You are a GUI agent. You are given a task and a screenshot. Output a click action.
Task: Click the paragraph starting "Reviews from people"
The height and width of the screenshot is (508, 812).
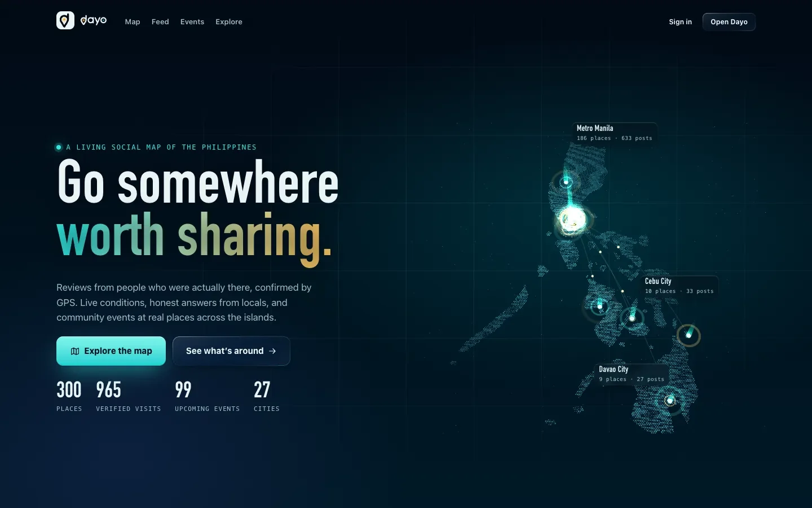point(184,303)
